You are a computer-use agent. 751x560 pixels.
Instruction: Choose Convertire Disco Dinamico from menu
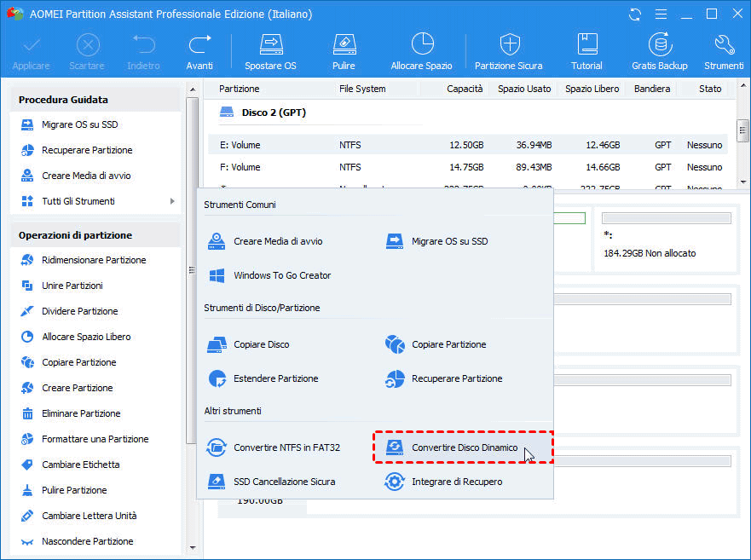(x=463, y=447)
